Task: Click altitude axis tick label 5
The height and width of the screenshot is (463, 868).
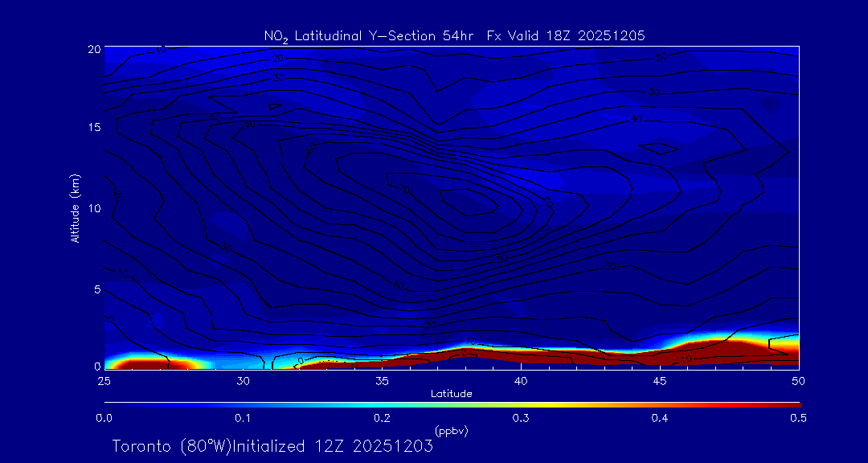Action: coord(97,289)
